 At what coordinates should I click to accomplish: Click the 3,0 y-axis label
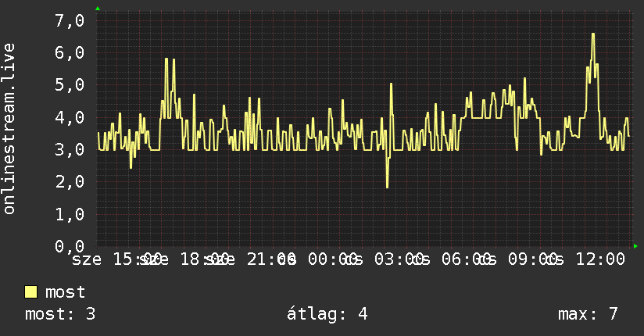(70, 149)
